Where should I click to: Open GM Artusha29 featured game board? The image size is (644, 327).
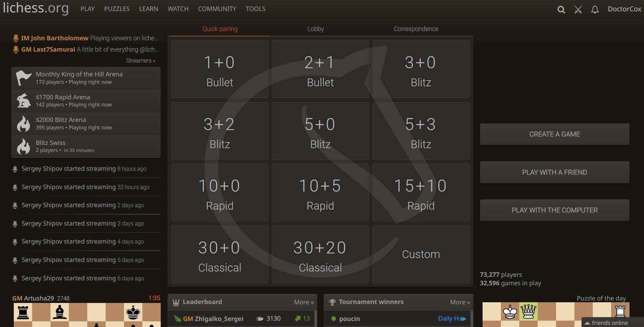point(87,315)
